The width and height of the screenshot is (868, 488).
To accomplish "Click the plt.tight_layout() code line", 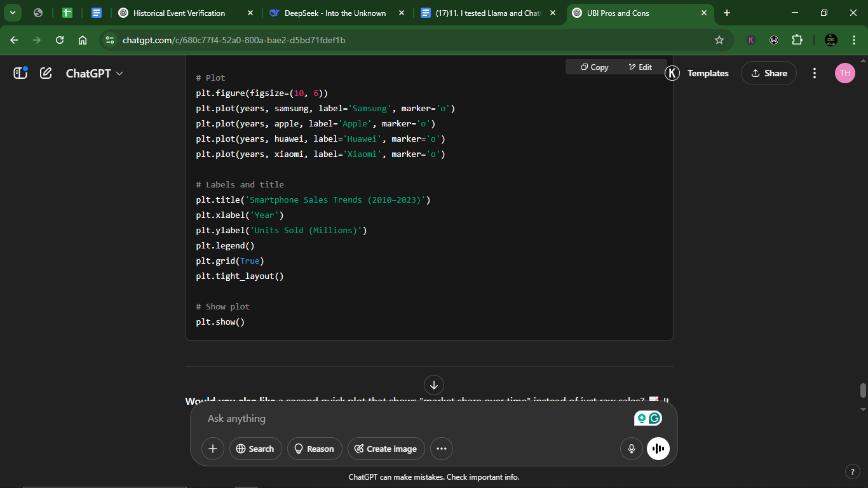I will 240,276.
